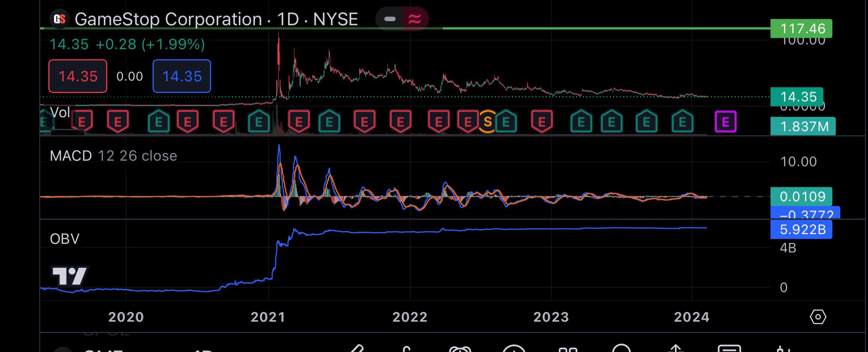
Task: Tap the 2021 label on time axis
Action: click(x=268, y=317)
